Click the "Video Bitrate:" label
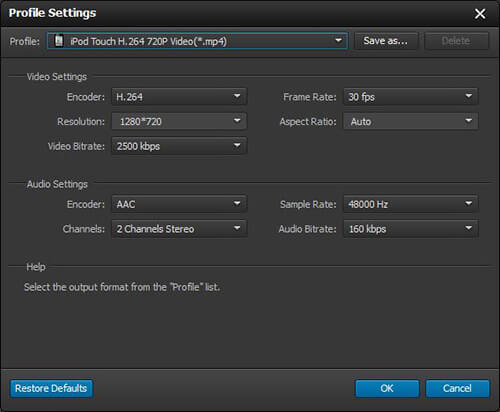Screen dimensions: 500x412 pos(76,146)
